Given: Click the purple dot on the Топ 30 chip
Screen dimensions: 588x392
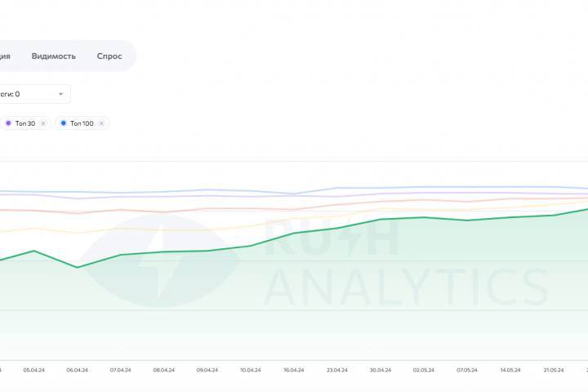Looking at the screenshot, I should click(8, 123).
